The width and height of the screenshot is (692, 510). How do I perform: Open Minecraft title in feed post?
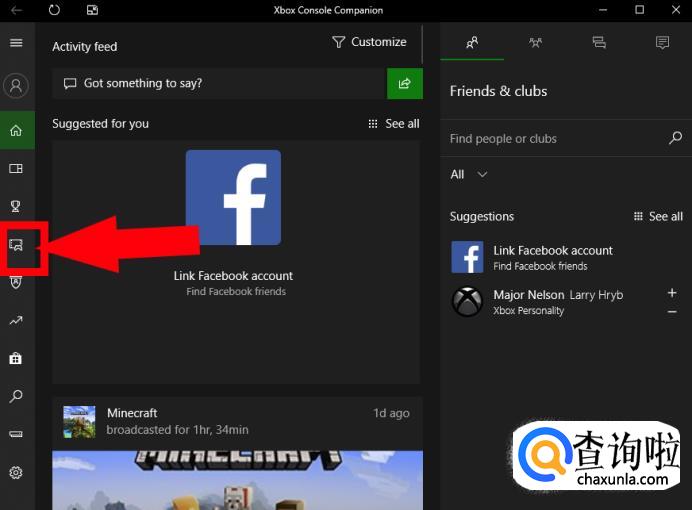coord(132,413)
